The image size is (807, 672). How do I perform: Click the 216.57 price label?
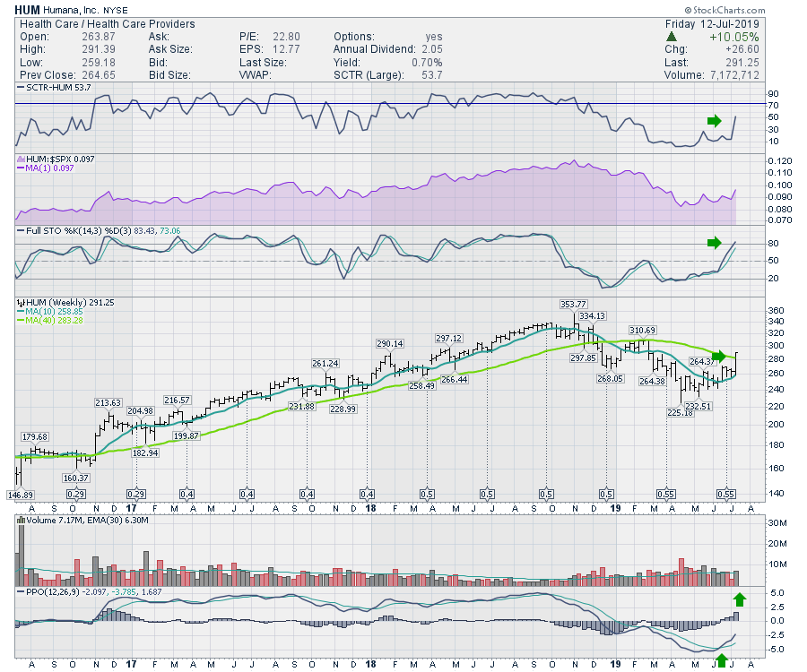point(177,400)
